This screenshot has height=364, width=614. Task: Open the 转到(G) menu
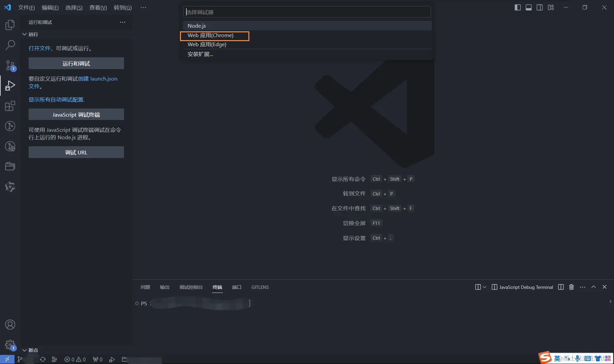(123, 7)
